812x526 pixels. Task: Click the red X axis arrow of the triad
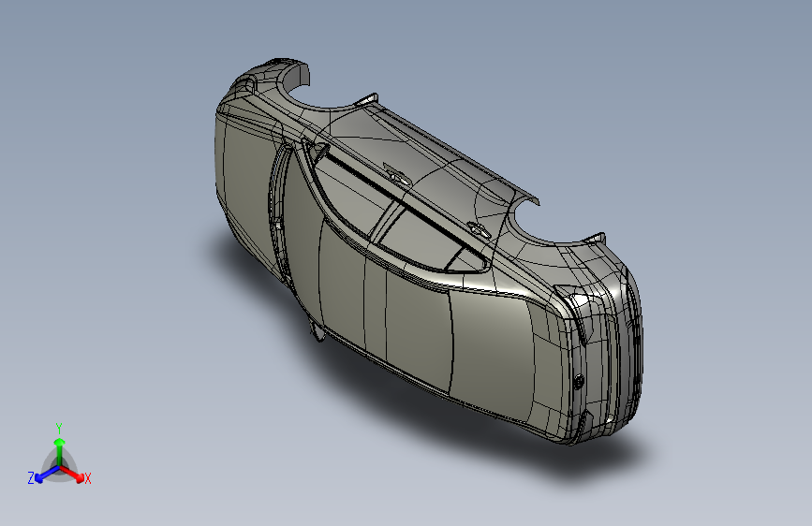(72, 474)
